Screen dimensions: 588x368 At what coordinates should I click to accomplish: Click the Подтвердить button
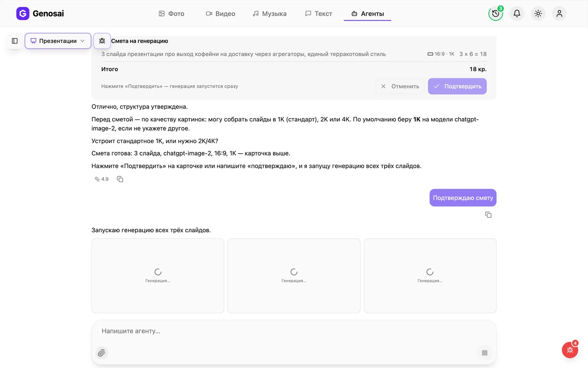click(457, 86)
